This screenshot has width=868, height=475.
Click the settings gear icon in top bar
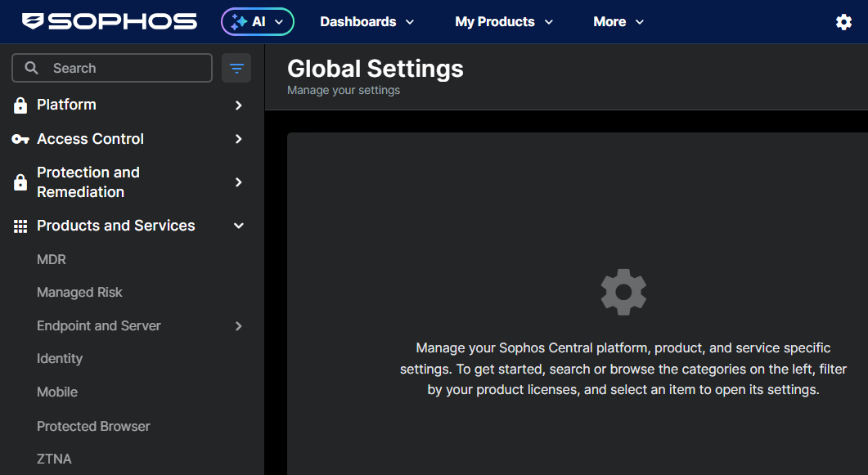843,22
